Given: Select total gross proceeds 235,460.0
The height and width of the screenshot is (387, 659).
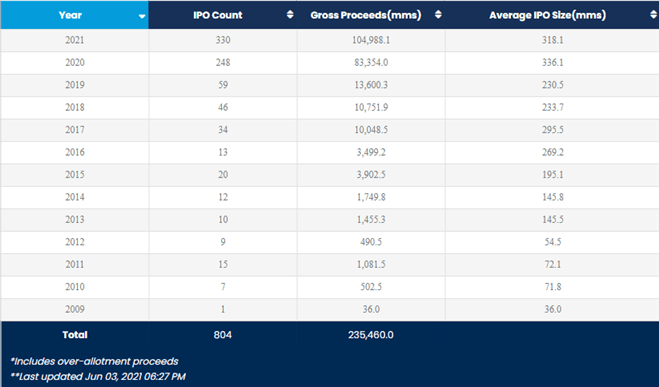Looking at the screenshot, I should click(371, 335).
